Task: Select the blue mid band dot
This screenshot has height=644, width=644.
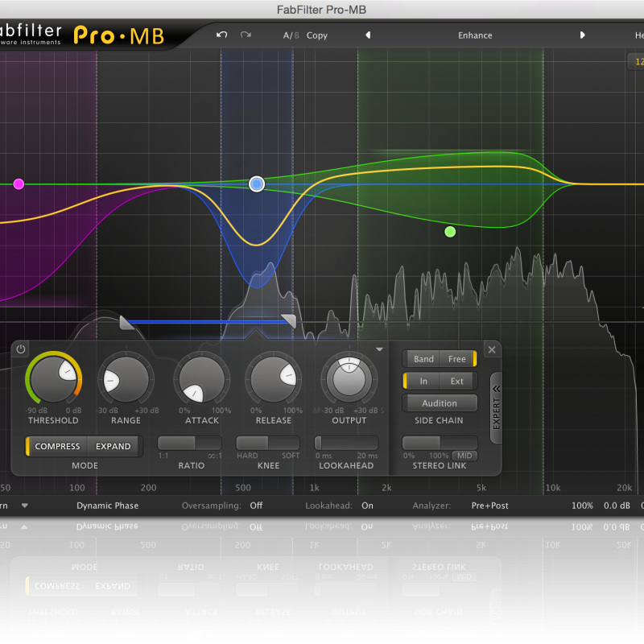Action: tap(257, 184)
